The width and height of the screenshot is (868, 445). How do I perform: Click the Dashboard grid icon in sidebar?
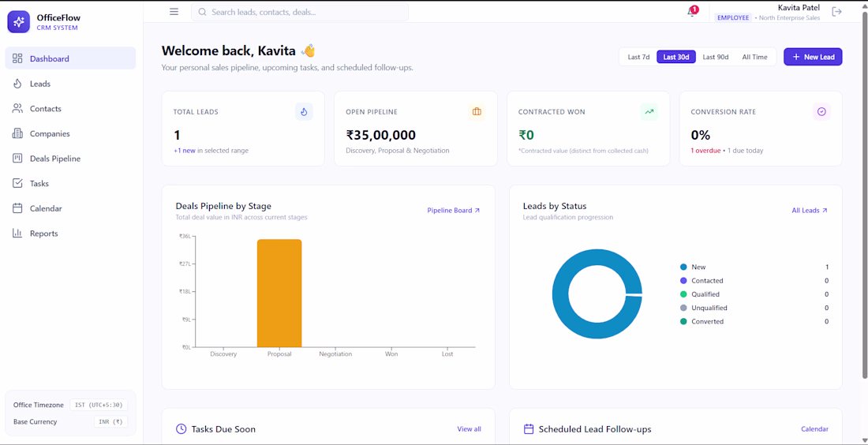pos(17,58)
